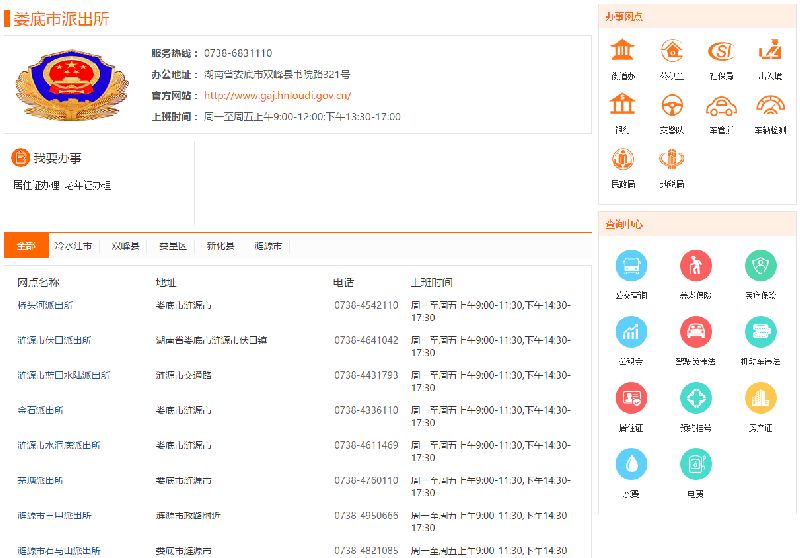Image resolution: width=800 pixels, height=558 pixels.
Task: Click the blue bar chart 公积金 icon
Action: 631,332
